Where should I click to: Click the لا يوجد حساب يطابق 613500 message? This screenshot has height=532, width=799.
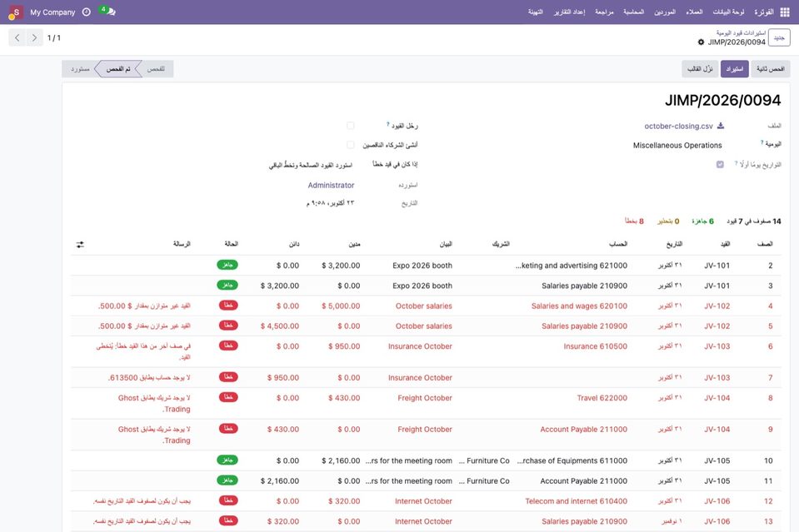149,378
